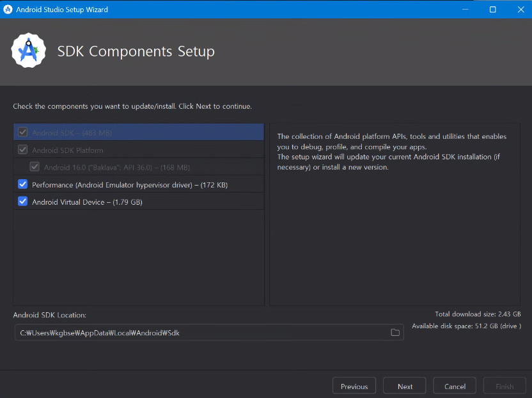Uncheck the Android Virtual Device checkbox
532x398 pixels.
point(23,202)
